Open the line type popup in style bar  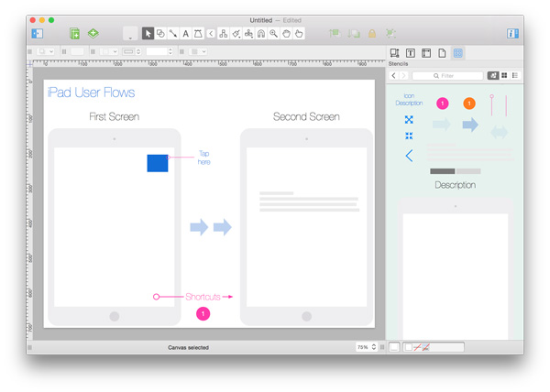(x=131, y=51)
